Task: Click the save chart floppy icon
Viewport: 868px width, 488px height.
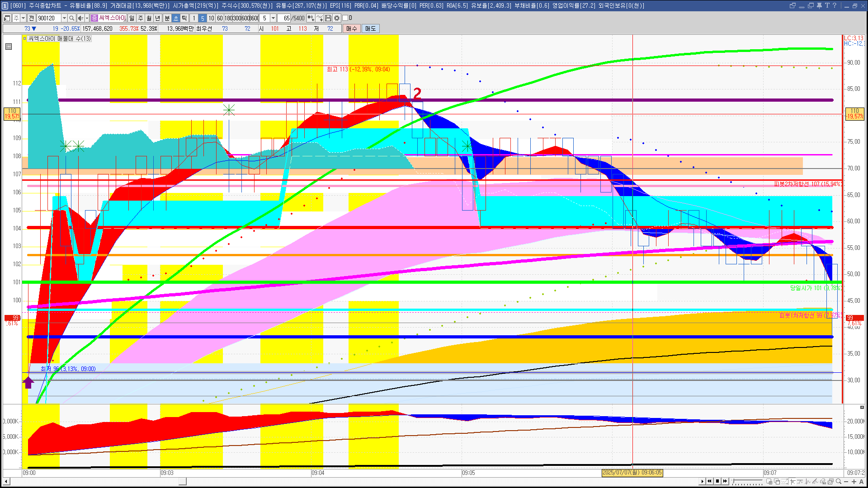Action: click(328, 18)
